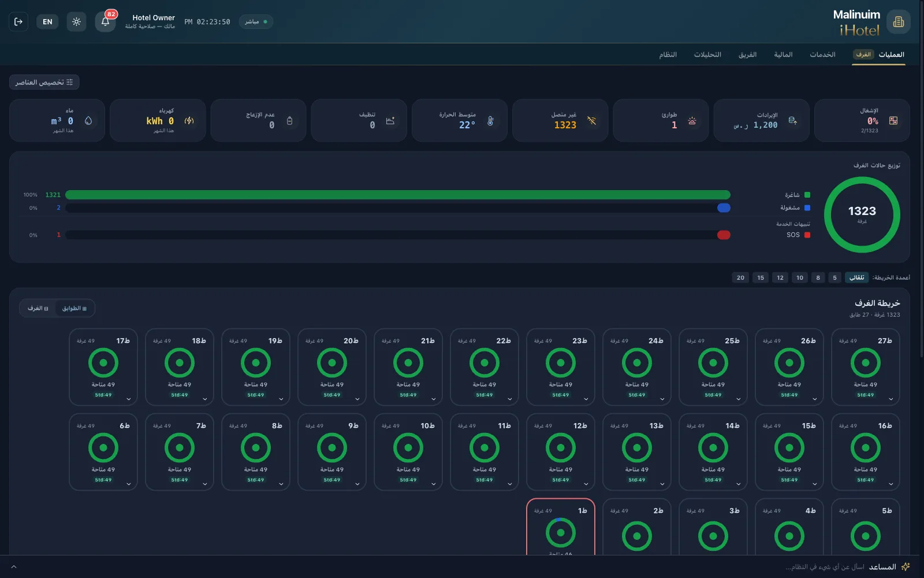Click the occupancy (الإشغال) card icon
Image resolution: width=924 pixels, height=578 pixels.
(893, 121)
